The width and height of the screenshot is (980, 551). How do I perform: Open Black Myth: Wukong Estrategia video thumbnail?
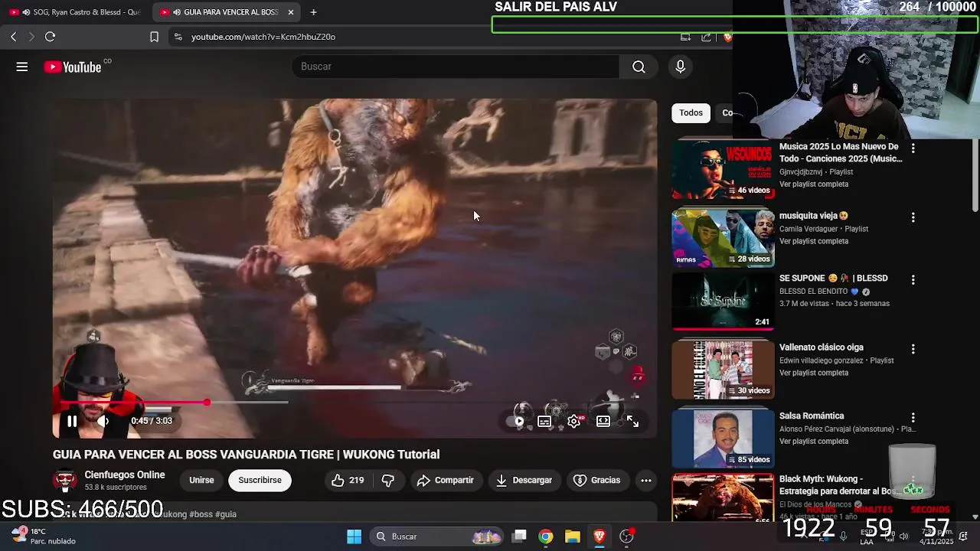(x=723, y=498)
